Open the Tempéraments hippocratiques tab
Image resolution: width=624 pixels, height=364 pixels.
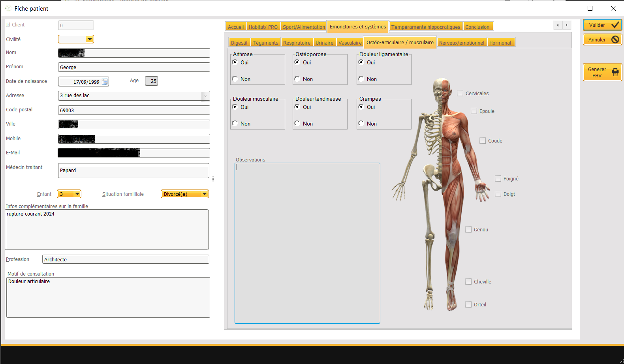(x=425, y=27)
